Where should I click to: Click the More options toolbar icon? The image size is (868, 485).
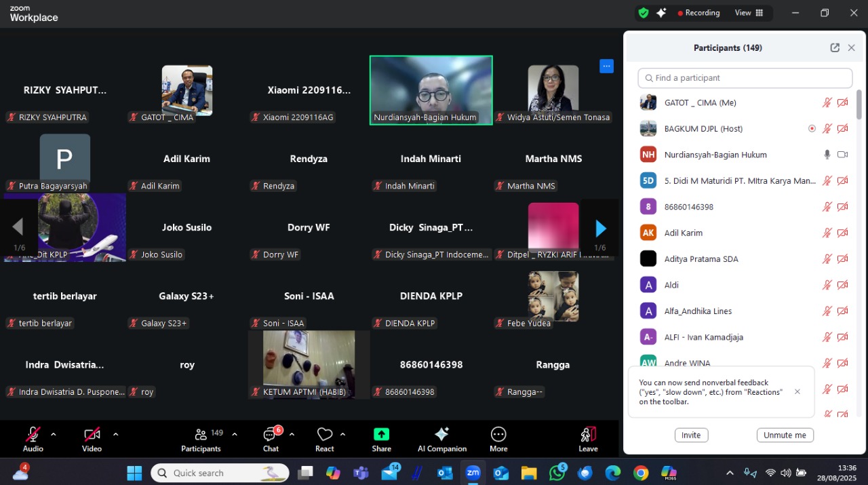click(498, 435)
